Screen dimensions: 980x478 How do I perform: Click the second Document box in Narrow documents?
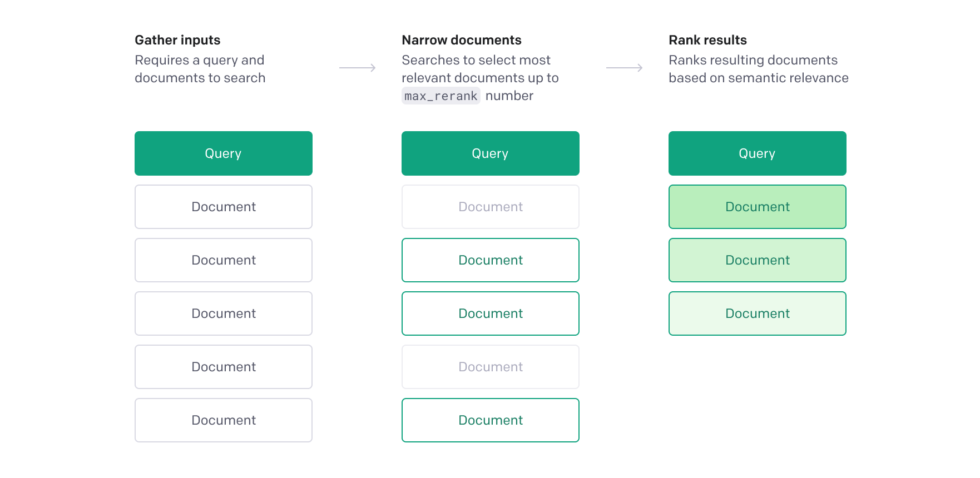point(490,260)
